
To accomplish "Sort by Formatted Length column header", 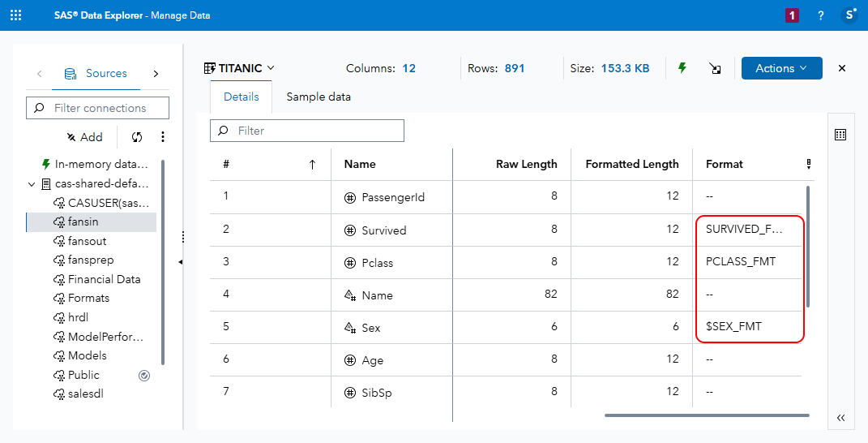I will click(x=632, y=164).
